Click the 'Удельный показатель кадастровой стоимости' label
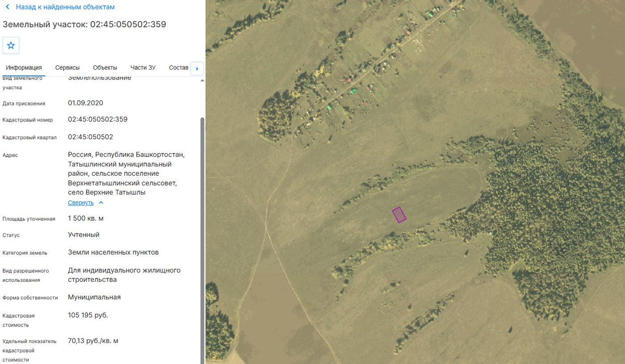Image resolution: width=625 pixels, height=364 pixels. point(29,350)
